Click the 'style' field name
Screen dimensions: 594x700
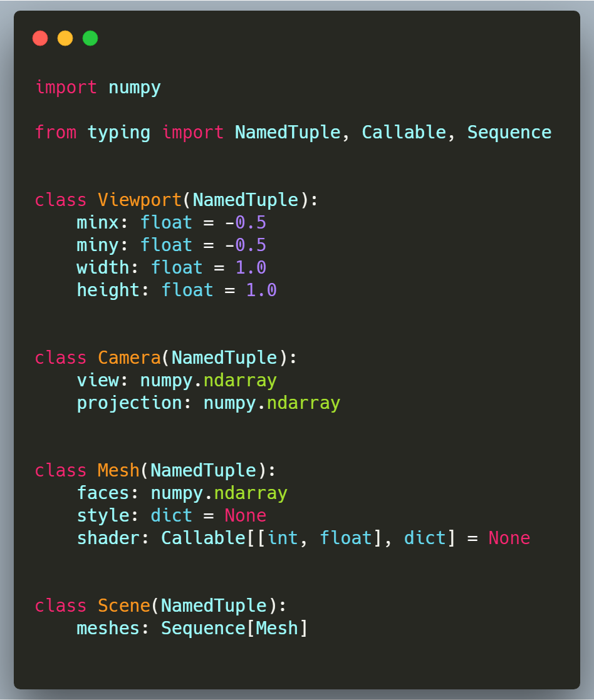tap(103, 516)
